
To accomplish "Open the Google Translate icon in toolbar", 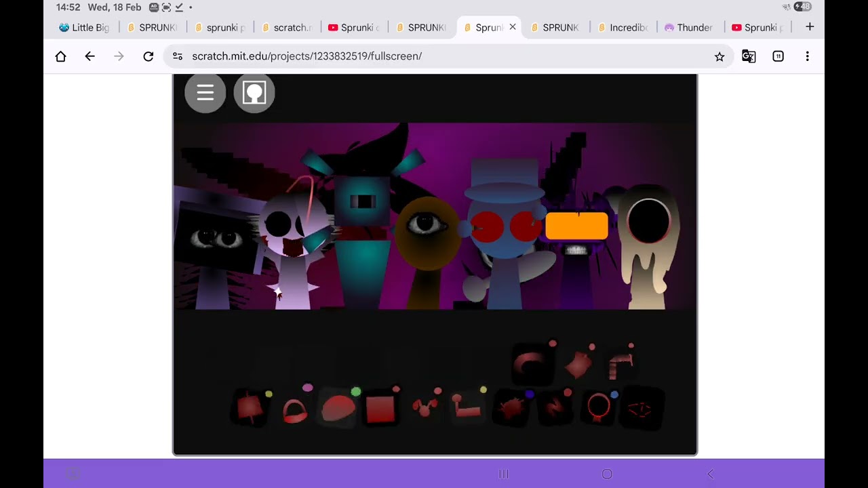I will (749, 56).
